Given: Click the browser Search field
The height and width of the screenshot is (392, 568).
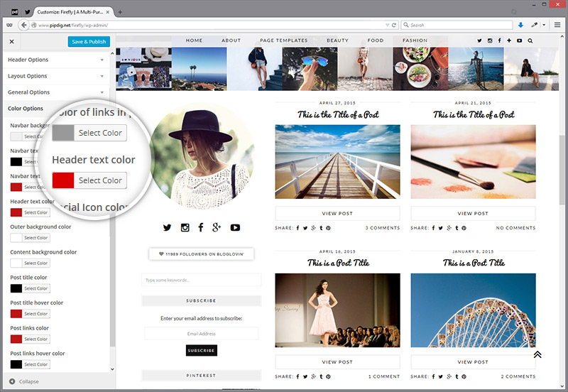Looking at the screenshot, I should coord(457,25).
